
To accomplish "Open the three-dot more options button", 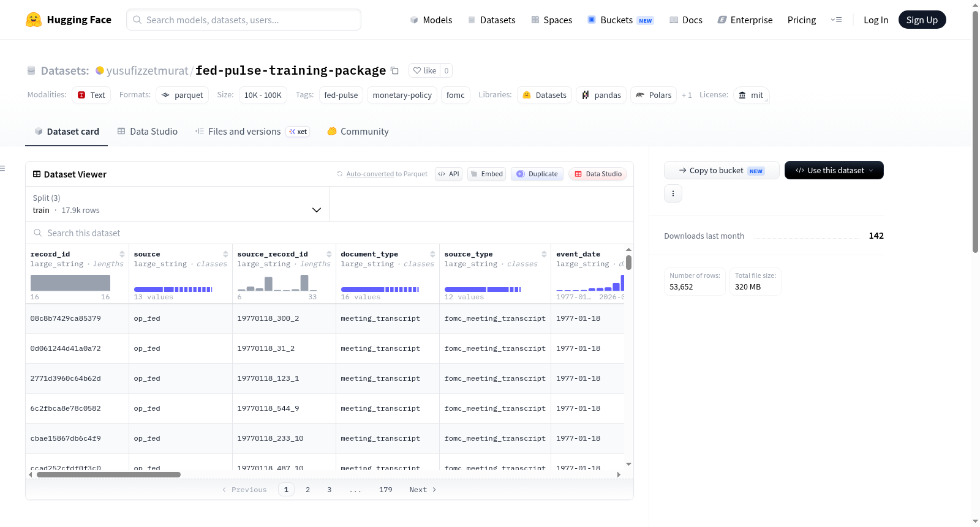I will [673, 193].
